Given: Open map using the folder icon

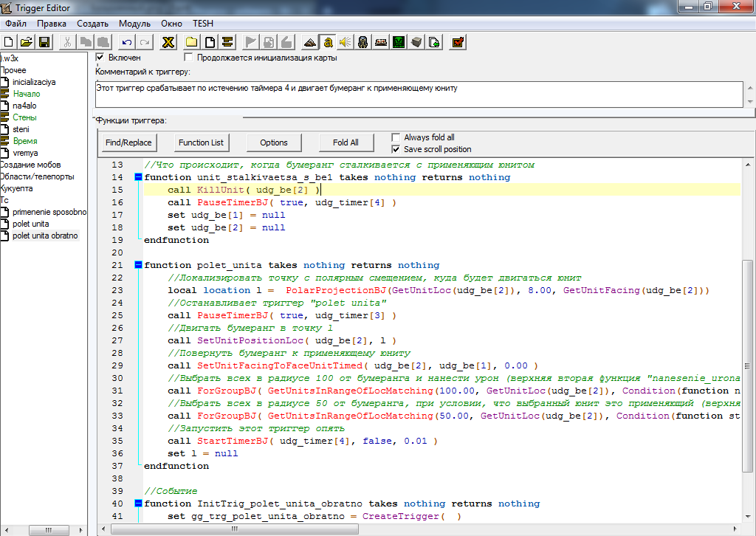Looking at the screenshot, I should click(x=27, y=41).
